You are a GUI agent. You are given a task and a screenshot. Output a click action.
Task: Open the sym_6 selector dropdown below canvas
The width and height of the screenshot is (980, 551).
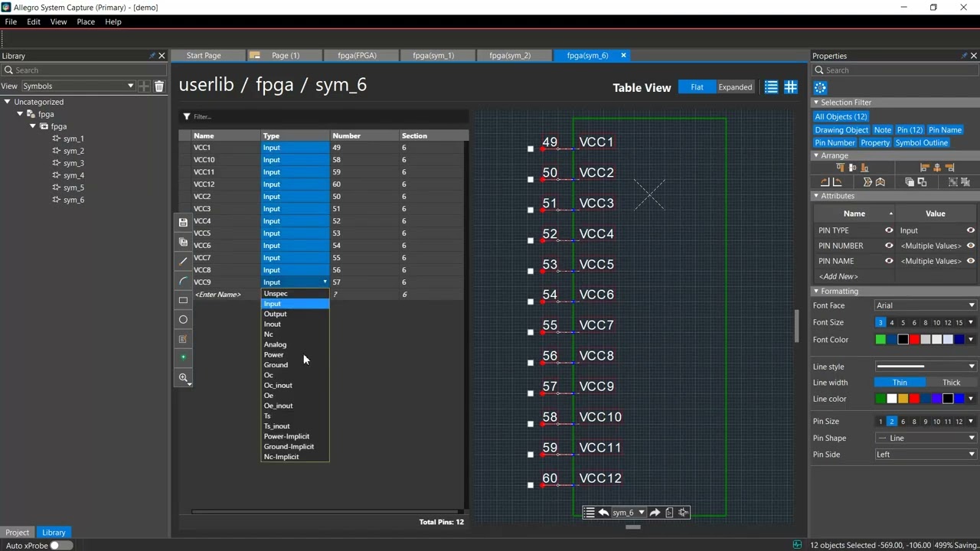628,513
